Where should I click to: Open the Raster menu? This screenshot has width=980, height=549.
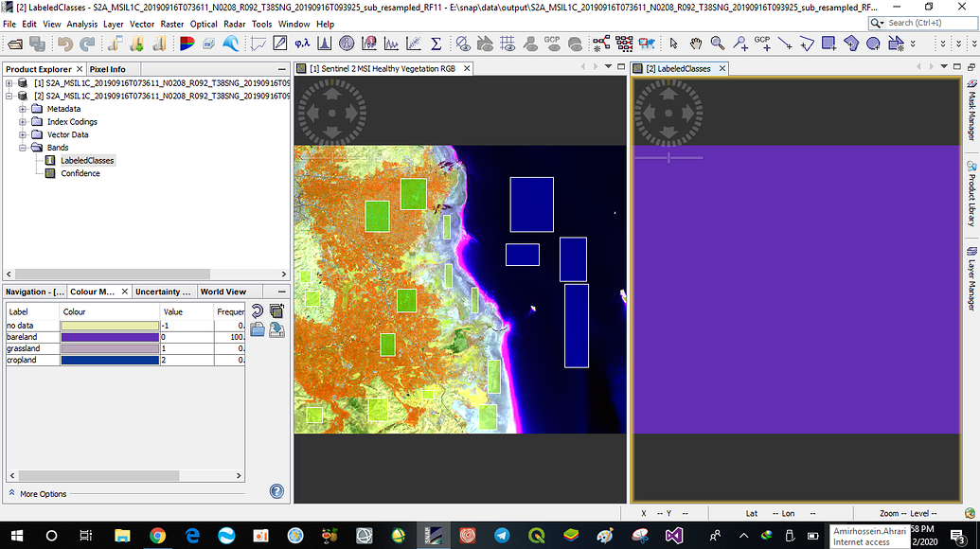tap(172, 24)
